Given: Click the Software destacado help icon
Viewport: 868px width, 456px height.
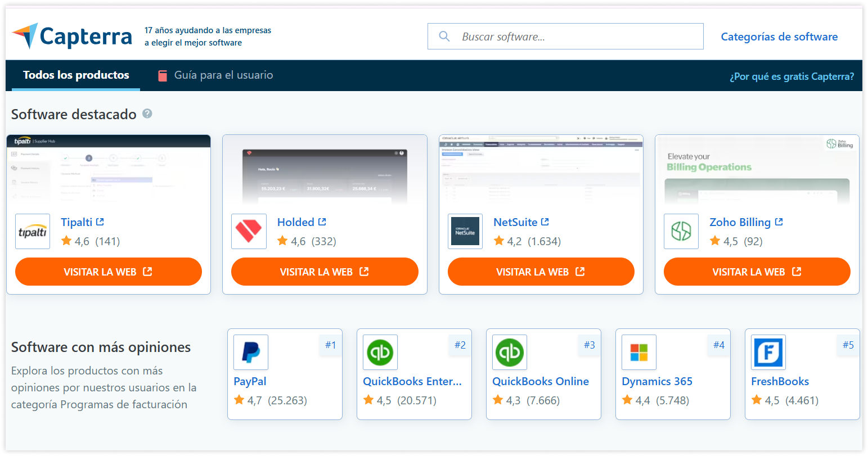Looking at the screenshot, I should pos(147,114).
